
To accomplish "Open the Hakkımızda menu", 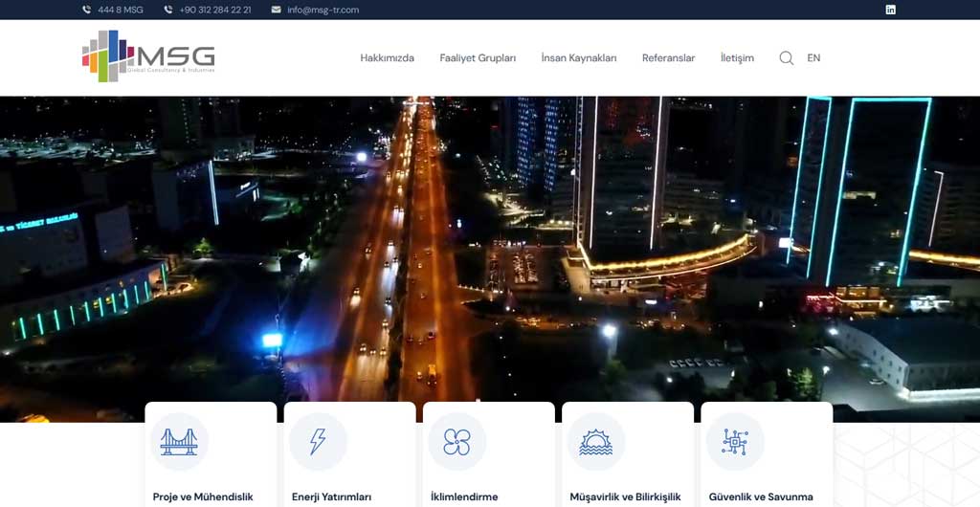I will pyautogui.click(x=388, y=58).
